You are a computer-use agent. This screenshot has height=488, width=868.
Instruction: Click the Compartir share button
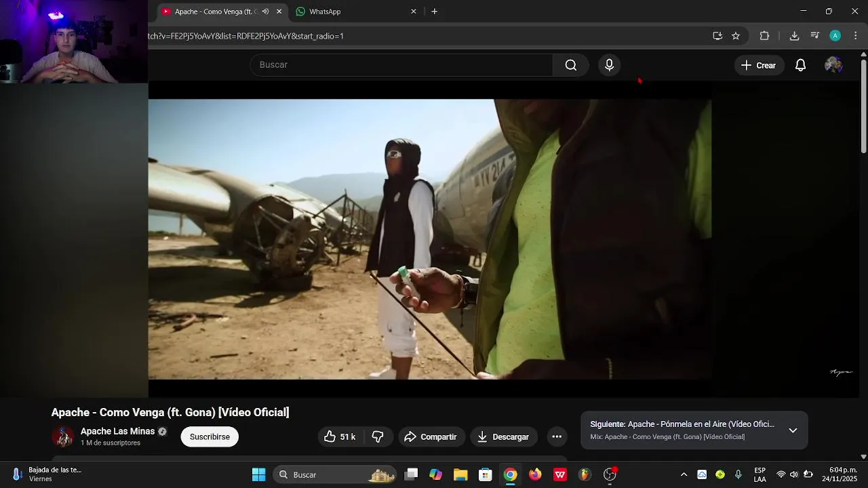click(431, 437)
